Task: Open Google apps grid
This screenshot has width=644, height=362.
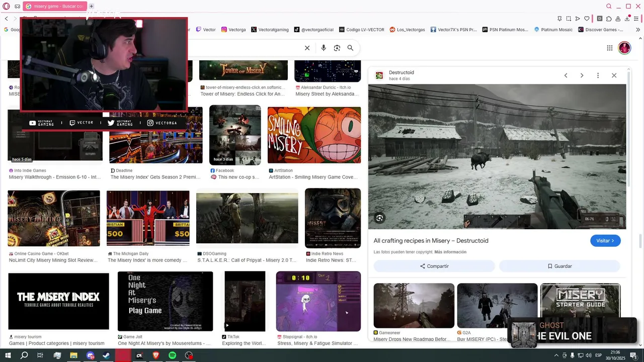Action: click(609, 48)
